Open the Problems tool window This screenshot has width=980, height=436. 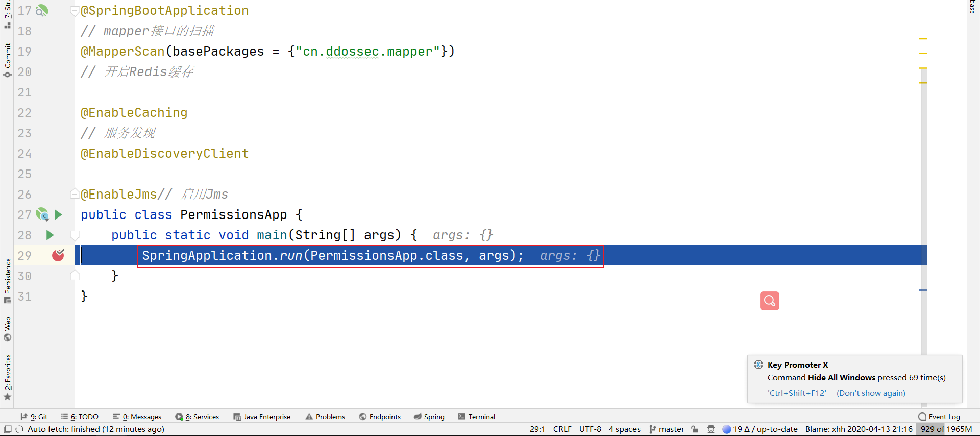pyautogui.click(x=325, y=417)
